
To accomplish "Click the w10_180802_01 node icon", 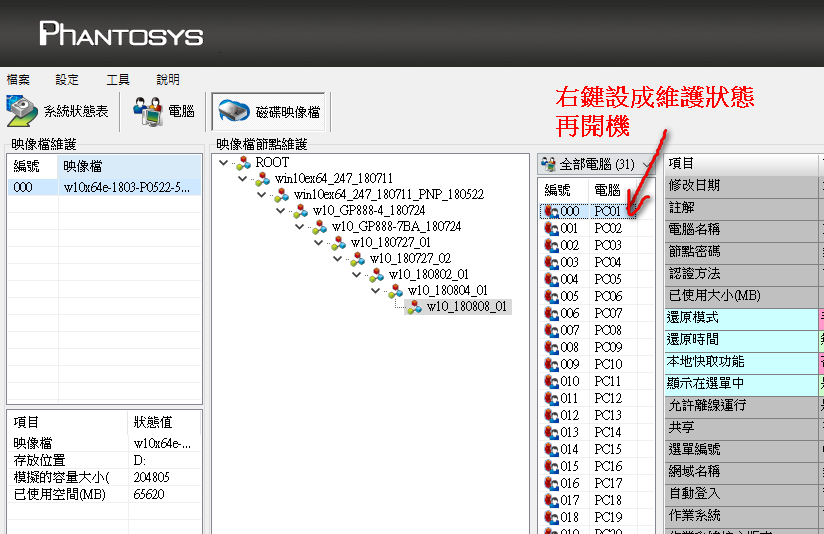I will pyautogui.click(x=376, y=275).
